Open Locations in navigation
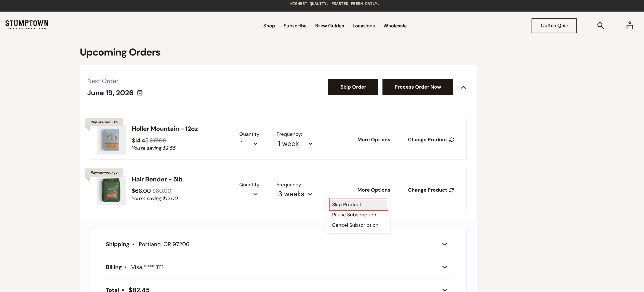The image size is (644, 292). pos(364,26)
